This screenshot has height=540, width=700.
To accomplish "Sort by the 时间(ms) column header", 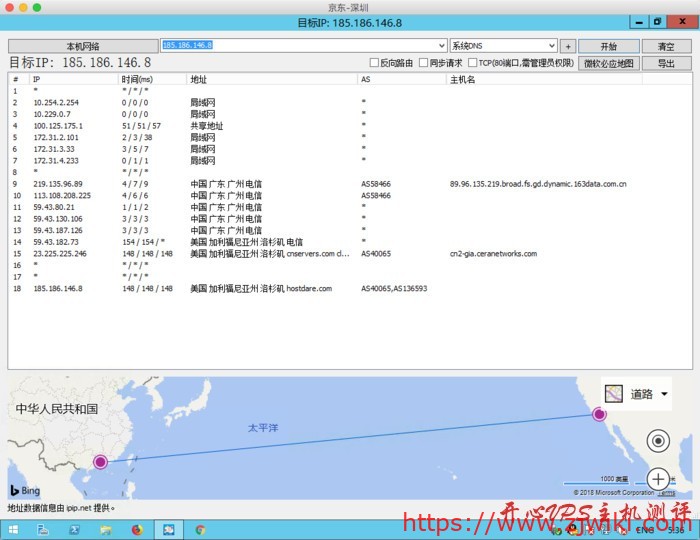I will pyautogui.click(x=152, y=79).
